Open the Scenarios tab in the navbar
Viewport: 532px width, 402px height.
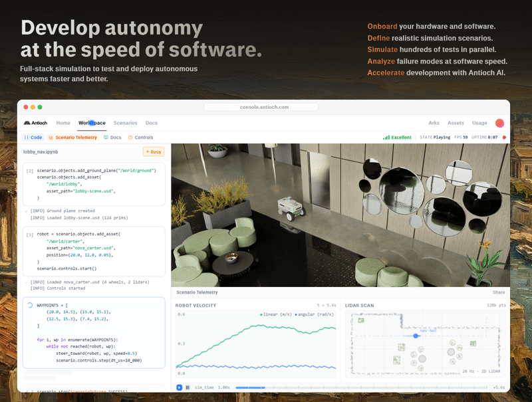click(125, 123)
